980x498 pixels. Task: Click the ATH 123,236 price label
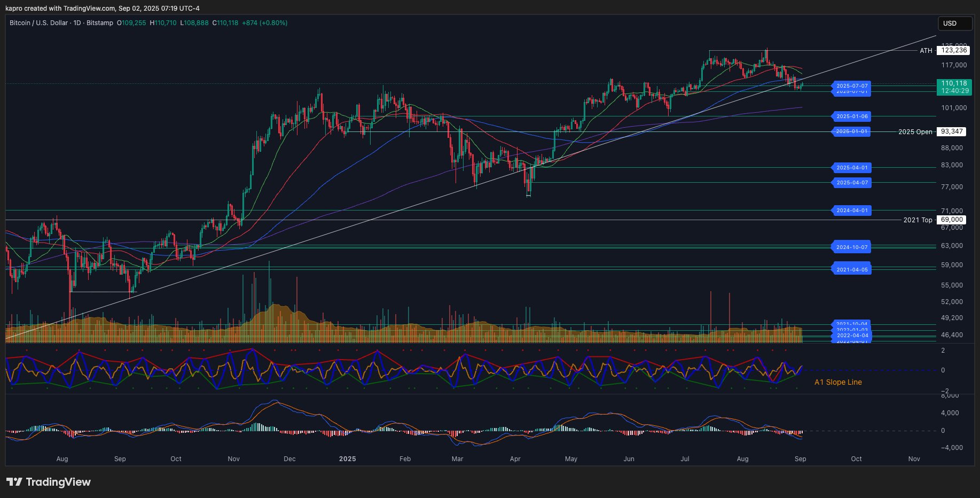(953, 50)
